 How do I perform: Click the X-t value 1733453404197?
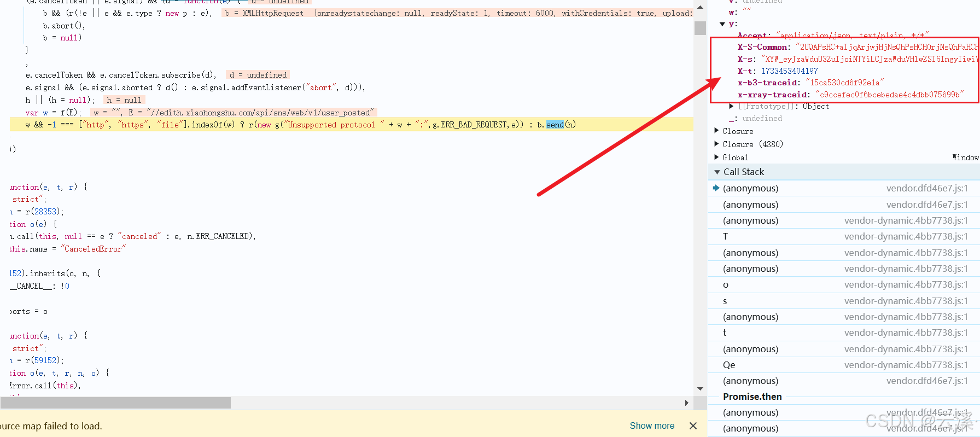(x=790, y=71)
